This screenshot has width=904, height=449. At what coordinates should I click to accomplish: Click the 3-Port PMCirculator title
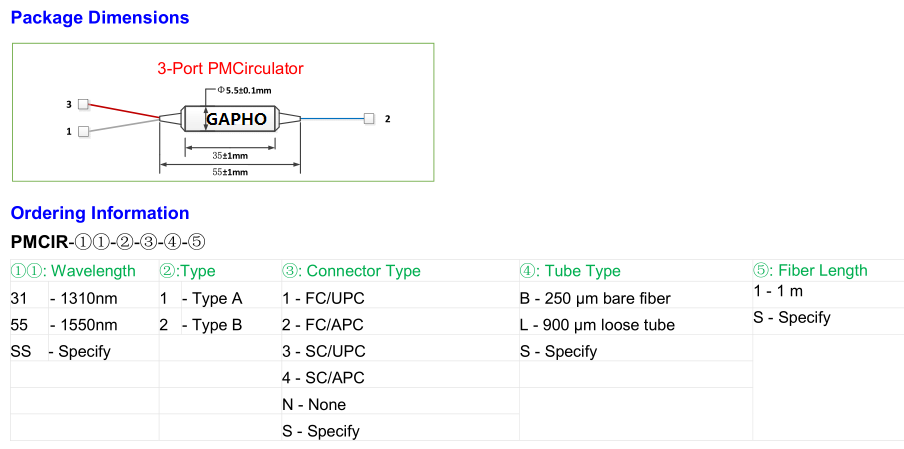(230, 69)
